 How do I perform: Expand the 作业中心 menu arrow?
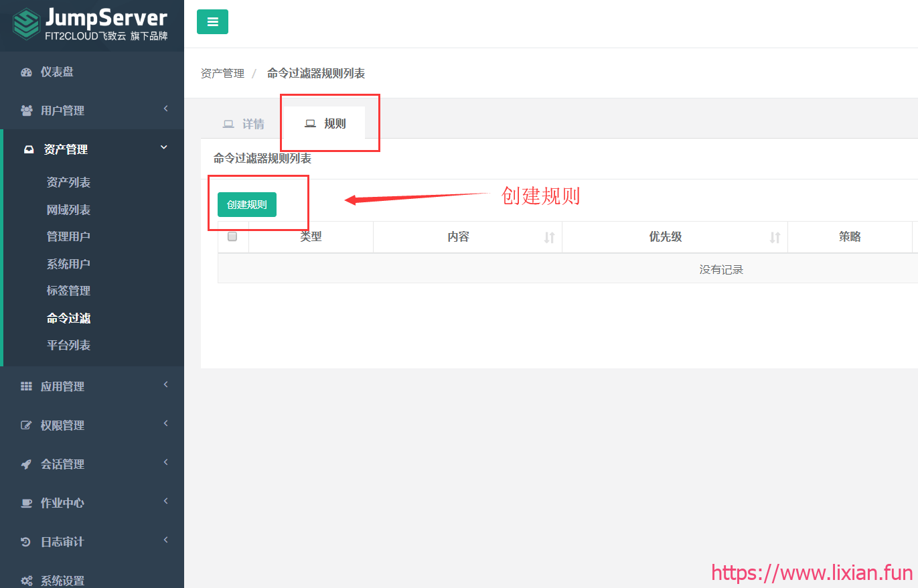tap(165, 502)
